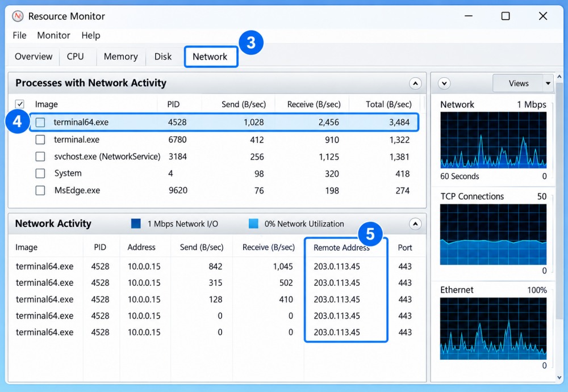Screen dimensions: 568x392
Task: Check the terminal64.exe process checkbox
Action: [x=40, y=123]
